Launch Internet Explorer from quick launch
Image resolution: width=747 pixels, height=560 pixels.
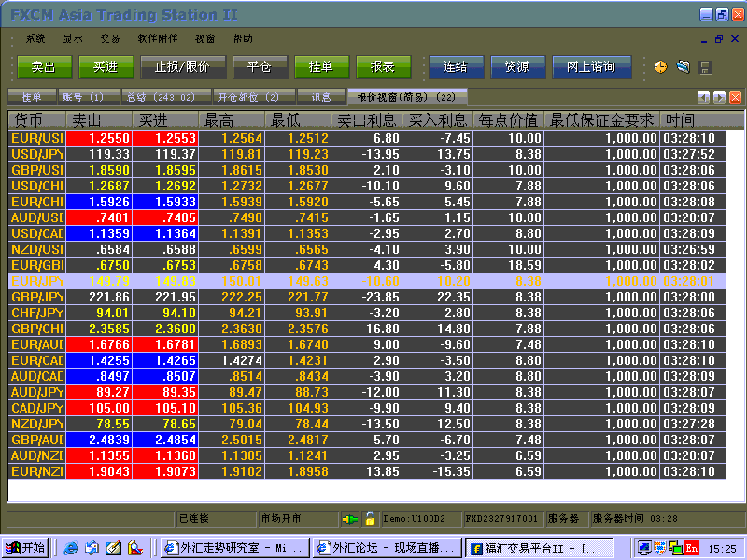click(70, 548)
